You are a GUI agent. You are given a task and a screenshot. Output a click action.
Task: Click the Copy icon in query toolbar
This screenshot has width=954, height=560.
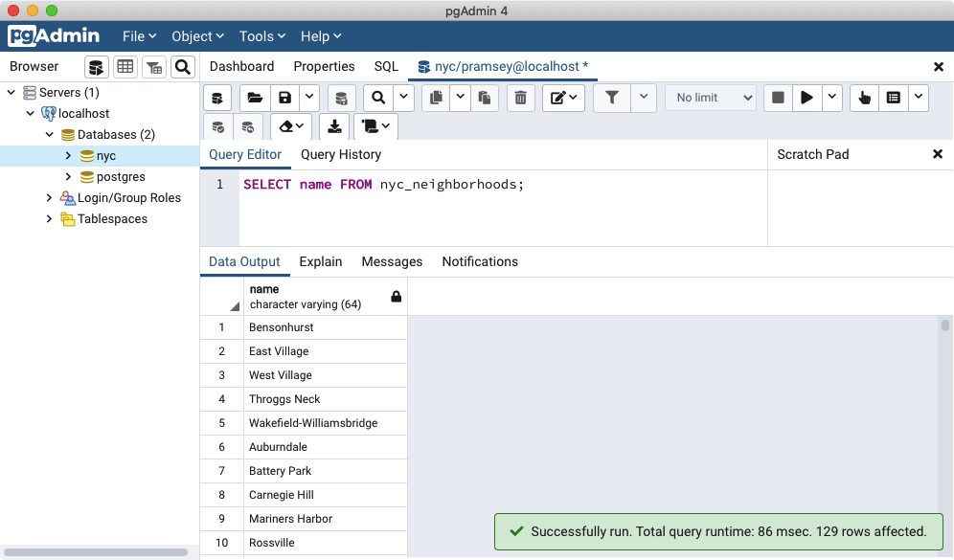(436, 98)
